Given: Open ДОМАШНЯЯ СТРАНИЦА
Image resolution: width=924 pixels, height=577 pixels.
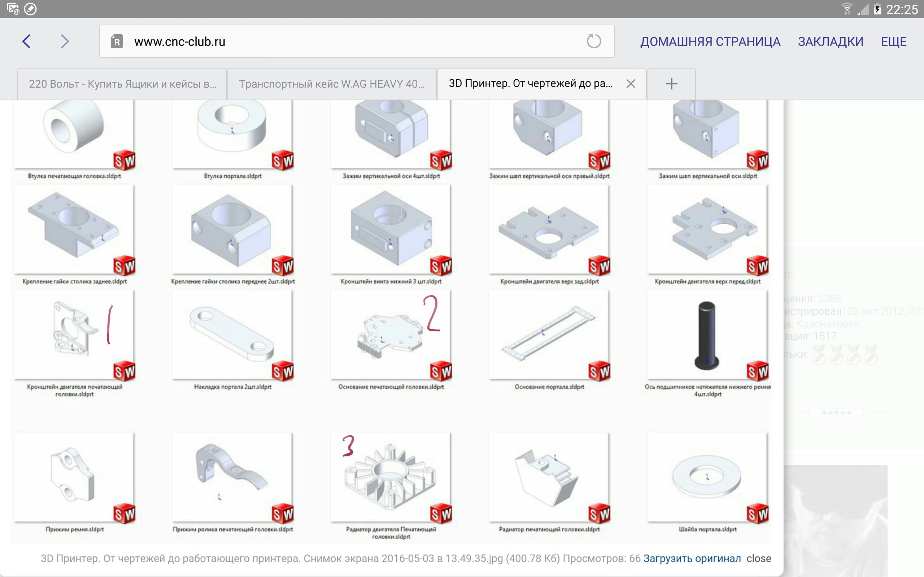Looking at the screenshot, I should pyautogui.click(x=710, y=41).
